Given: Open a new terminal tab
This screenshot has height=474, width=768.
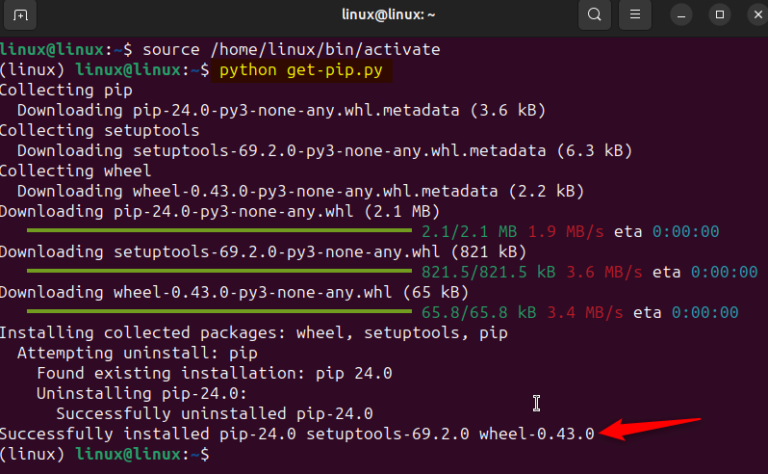Looking at the screenshot, I should (x=21, y=15).
